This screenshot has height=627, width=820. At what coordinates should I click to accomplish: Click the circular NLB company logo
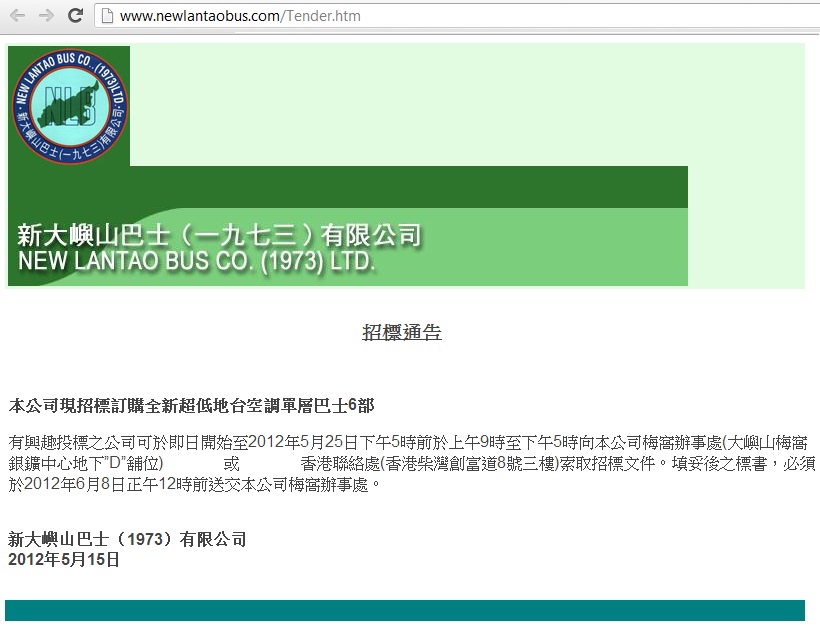pyautogui.click(x=70, y=106)
